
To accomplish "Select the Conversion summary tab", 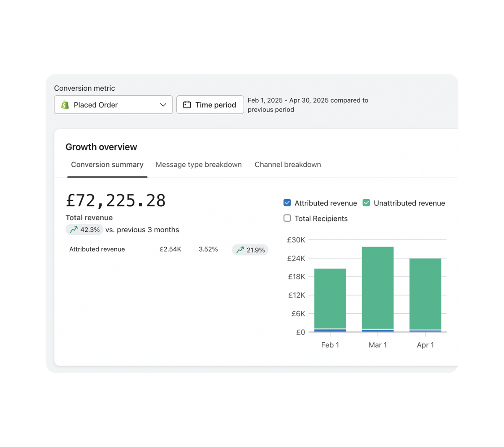I will coord(107,164).
